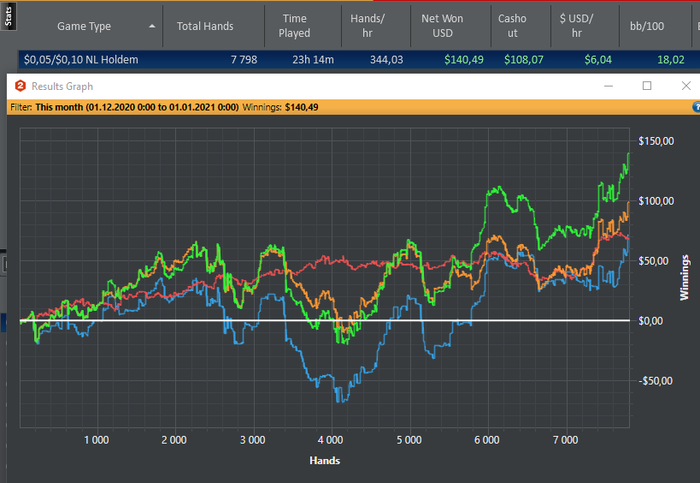This screenshot has height=483, width=700.
Task: Open the vertical Stats side tab
Action: point(8,16)
